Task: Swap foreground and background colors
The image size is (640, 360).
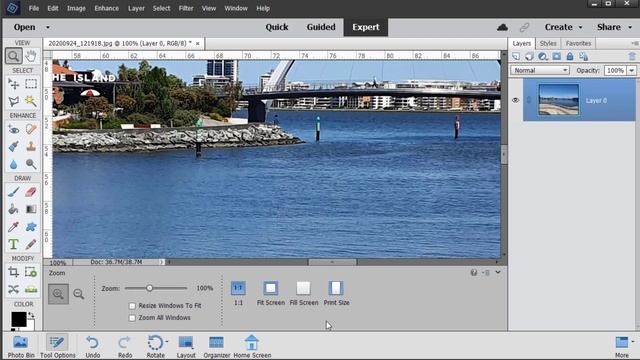Action: click(31, 316)
